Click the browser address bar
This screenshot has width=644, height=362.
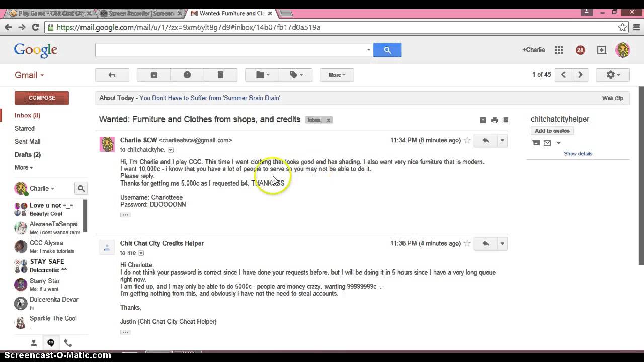point(332,27)
